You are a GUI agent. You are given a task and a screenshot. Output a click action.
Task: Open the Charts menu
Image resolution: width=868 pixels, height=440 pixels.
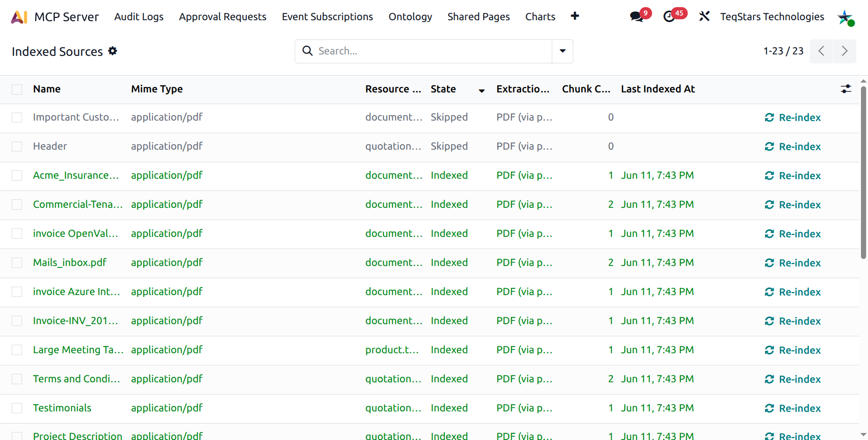pos(541,16)
